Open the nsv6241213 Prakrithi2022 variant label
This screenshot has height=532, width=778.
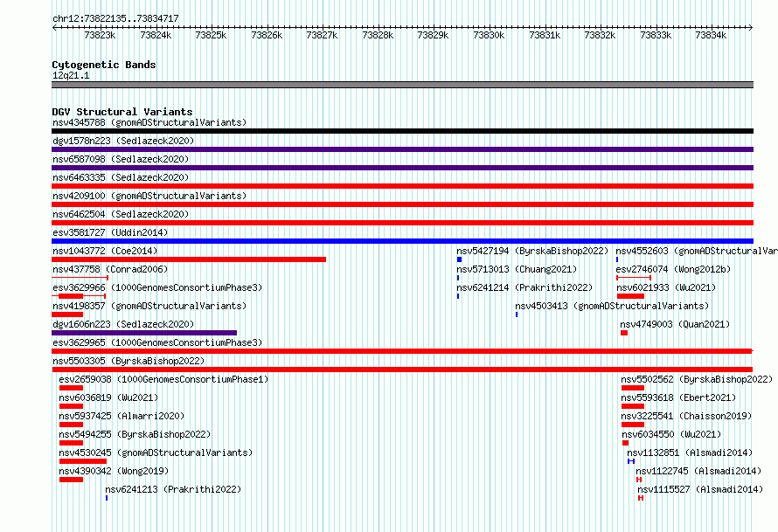[173, 489]
